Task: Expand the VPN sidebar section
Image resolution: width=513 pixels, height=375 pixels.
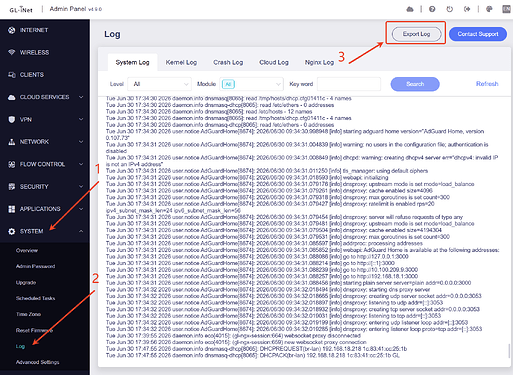Action: (45, 119)
